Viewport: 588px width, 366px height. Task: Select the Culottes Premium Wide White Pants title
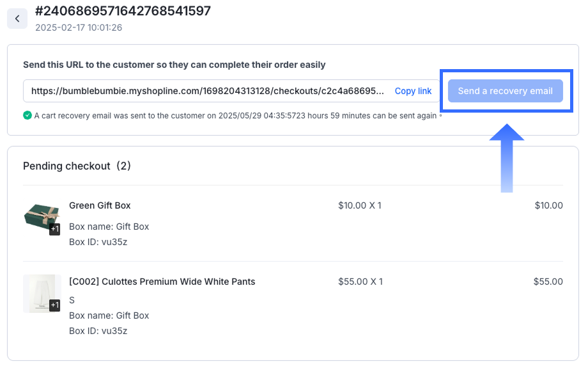pos(162,282)
